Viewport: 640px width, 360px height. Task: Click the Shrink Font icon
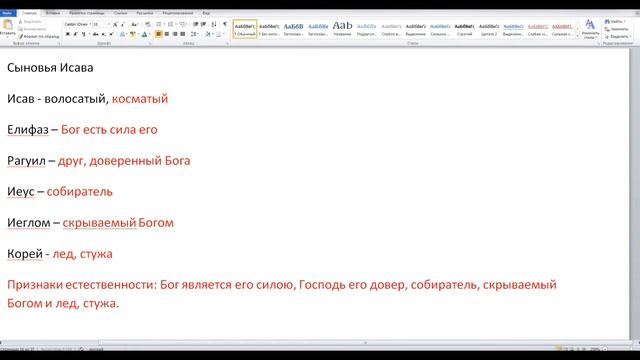pos(123,24)
